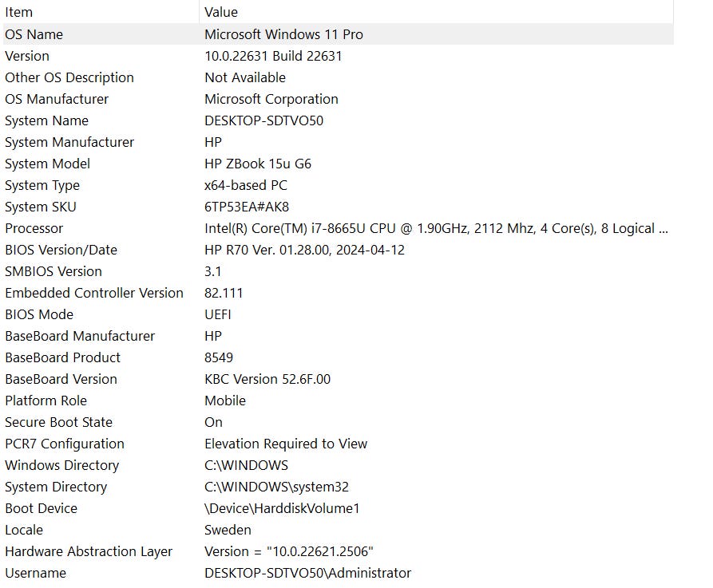
Task: Select the Platform Role item
Action: (x=46, y=401)
